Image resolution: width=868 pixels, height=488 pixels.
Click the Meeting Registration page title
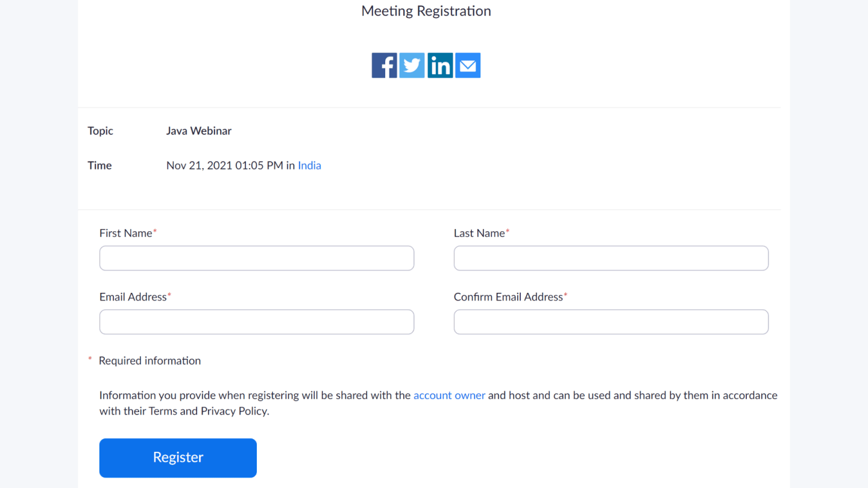pyautogui.click(x=426, y=11)
